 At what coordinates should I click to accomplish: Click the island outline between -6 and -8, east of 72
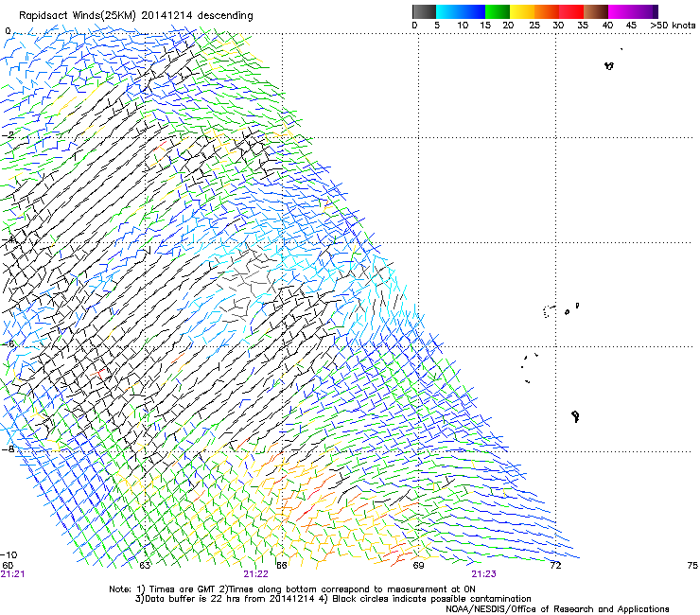click(x=575, y=416)
